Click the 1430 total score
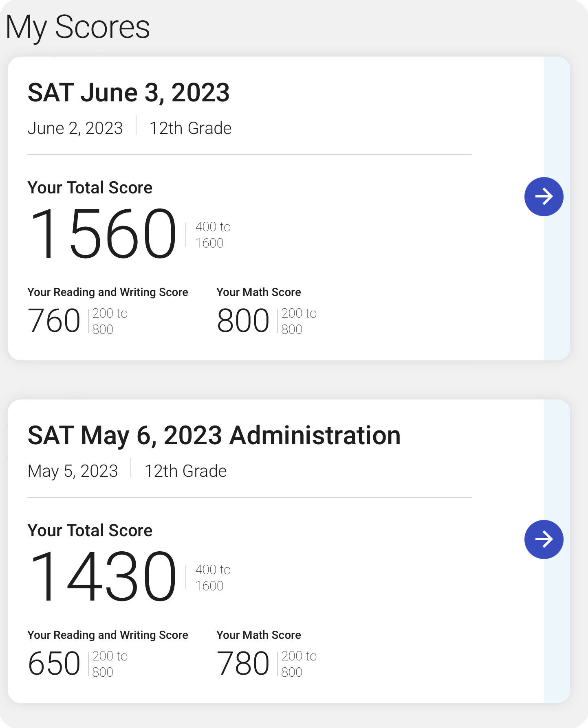This screenshot has height=728, width=588. click(x=103, y=576)
